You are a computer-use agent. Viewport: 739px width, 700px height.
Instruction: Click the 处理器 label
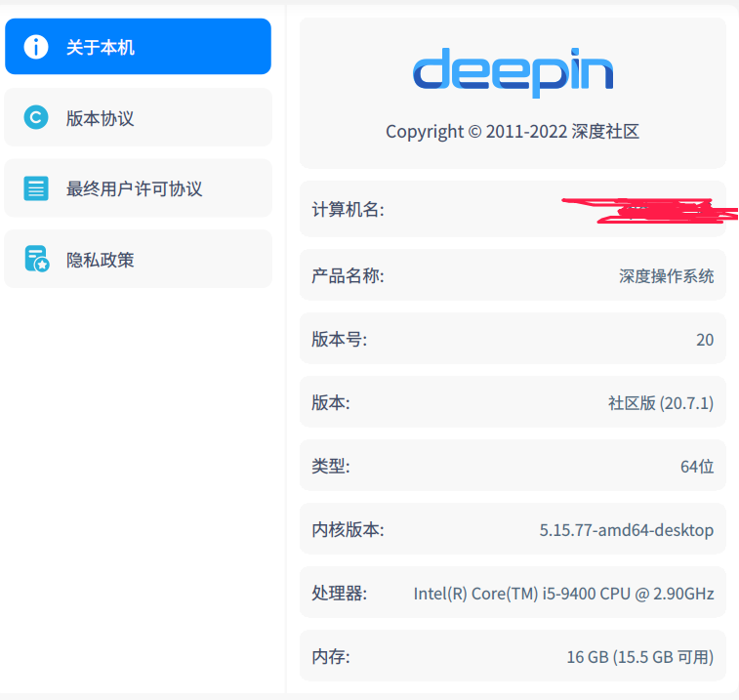340,594
